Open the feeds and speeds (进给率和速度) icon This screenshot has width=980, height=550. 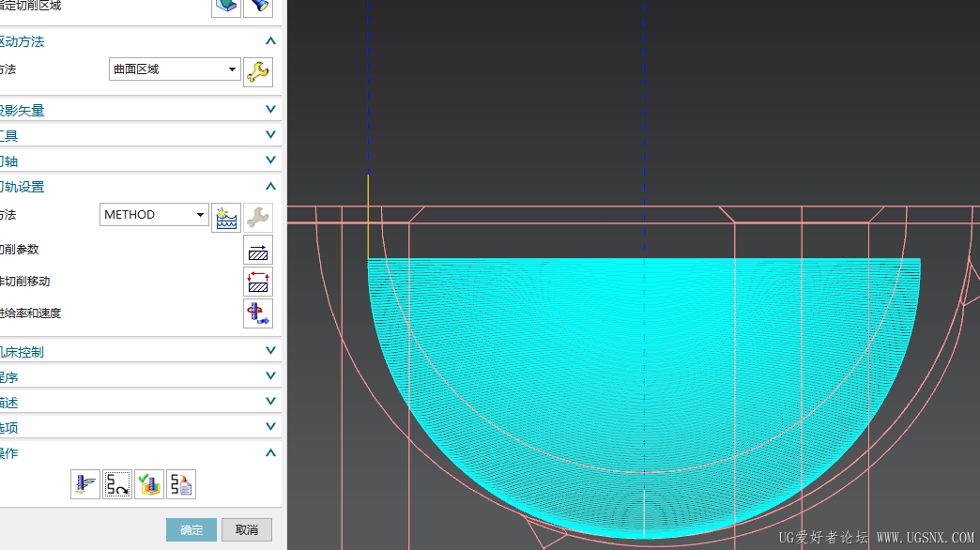click(258, 313)
